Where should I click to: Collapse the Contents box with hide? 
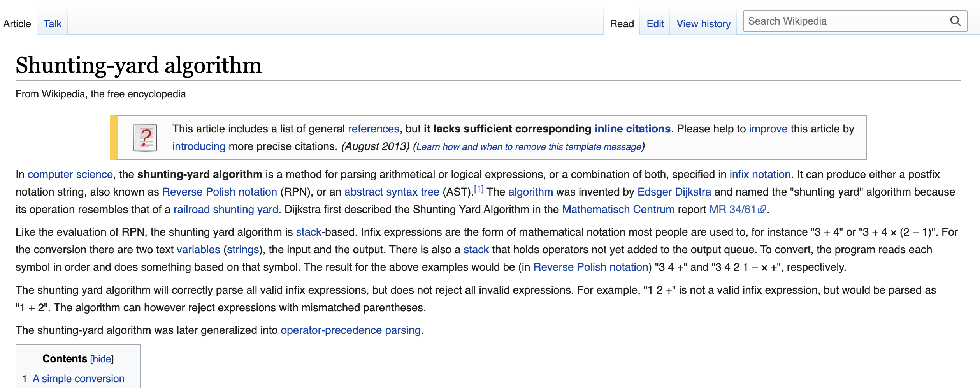[102, 359]
